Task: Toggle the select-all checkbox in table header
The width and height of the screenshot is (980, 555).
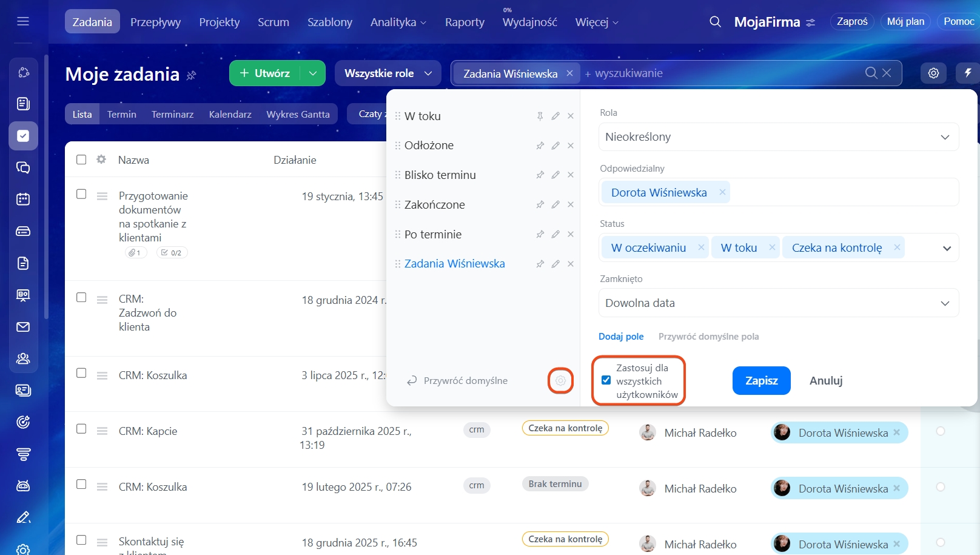Action: (x=81, y=160)
